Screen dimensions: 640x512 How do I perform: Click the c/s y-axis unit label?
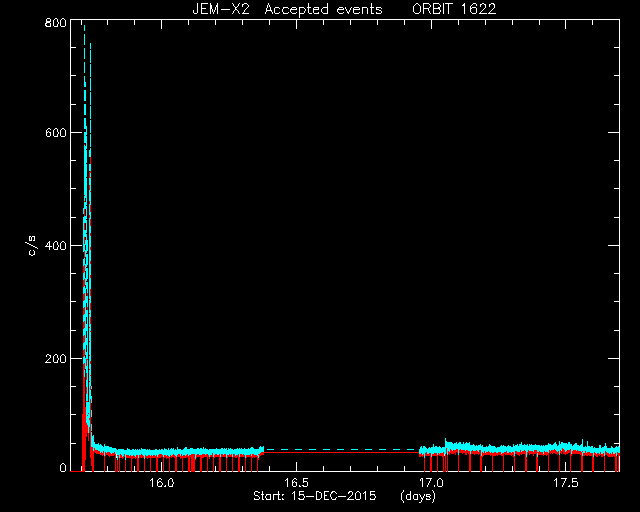[32, 245]
